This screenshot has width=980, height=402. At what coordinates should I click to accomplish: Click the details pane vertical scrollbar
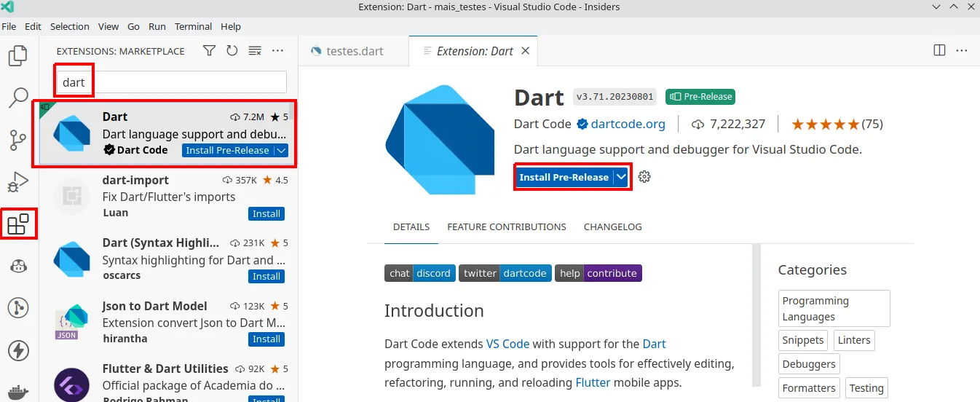[756, 315]
